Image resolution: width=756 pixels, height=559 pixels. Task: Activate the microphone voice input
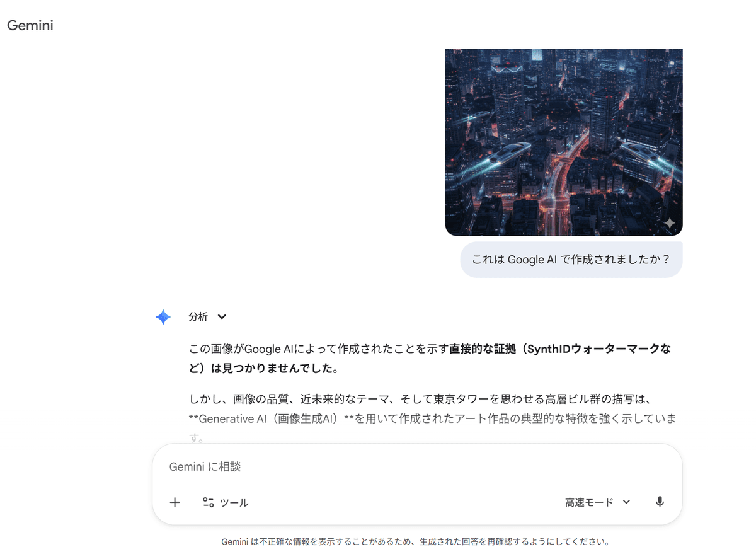(x=660, y=502)
